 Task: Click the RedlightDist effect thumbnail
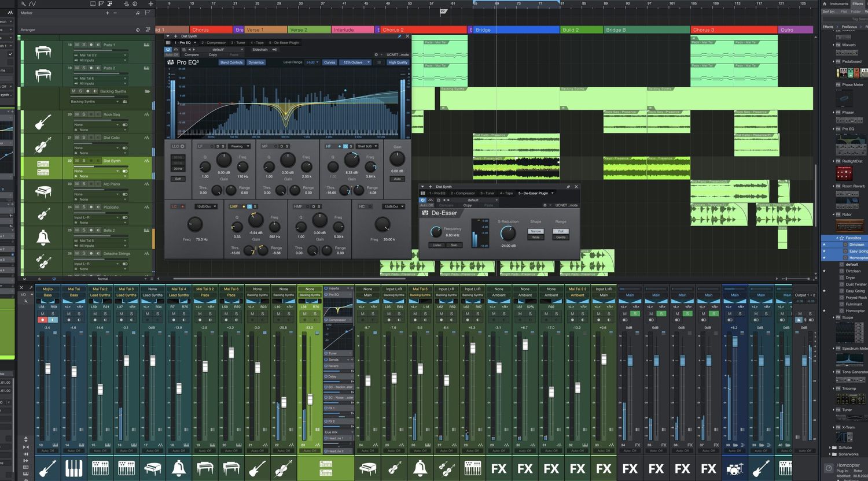tap(844, 173)
